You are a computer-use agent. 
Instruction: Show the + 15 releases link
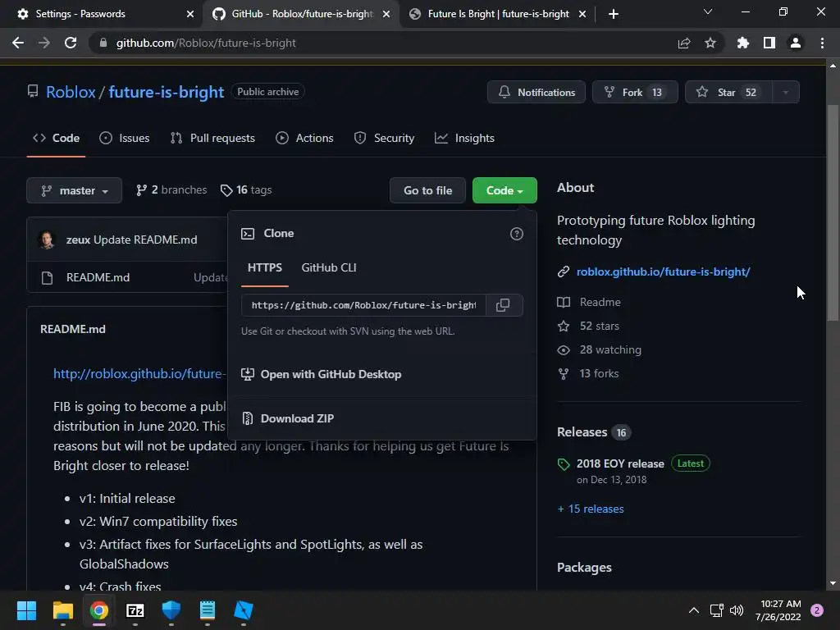591,509
